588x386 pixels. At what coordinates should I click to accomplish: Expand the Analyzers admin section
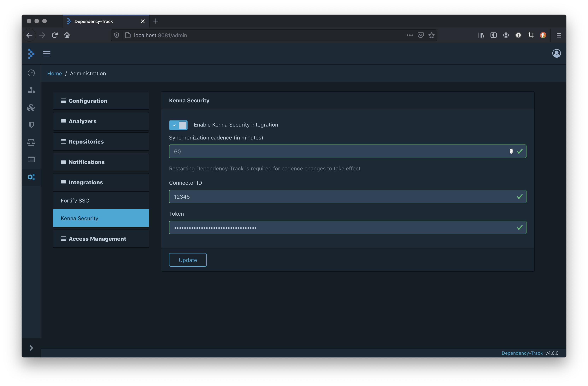[101, 121]
